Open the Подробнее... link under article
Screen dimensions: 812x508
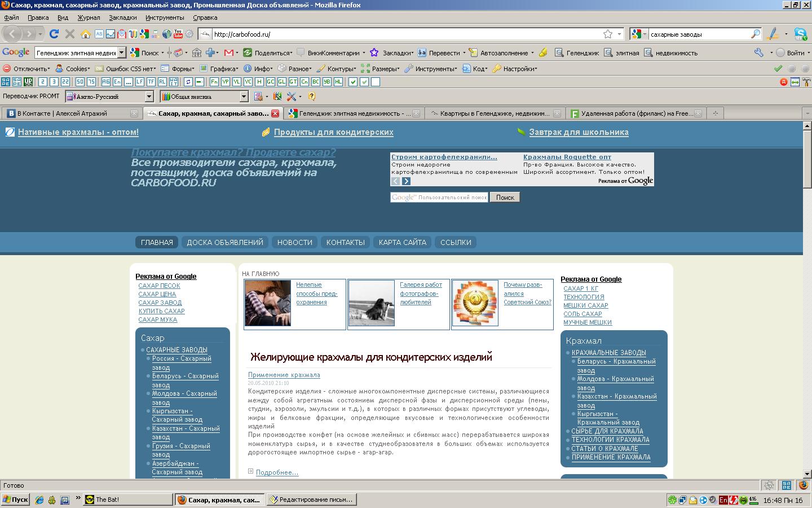(x=277, y=472)
